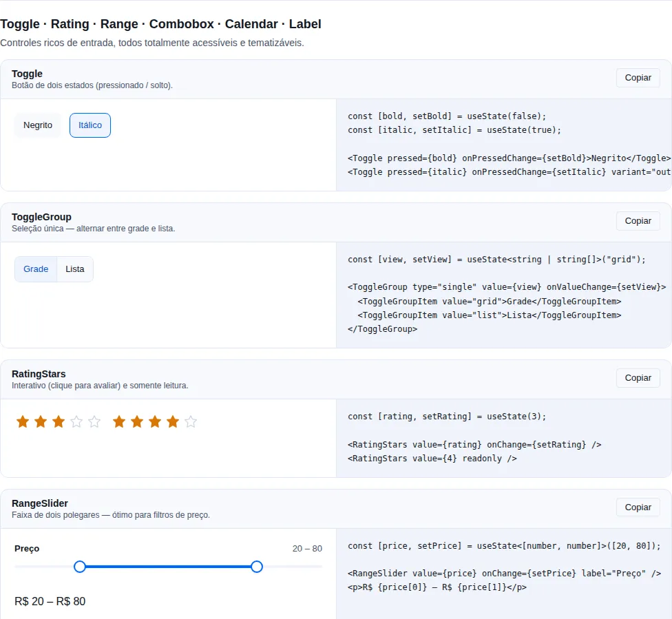Click the closing "</ToggleGroup>" code line
Image resolution: width=672 pixels, height=619 pixels.
(382, 329)
